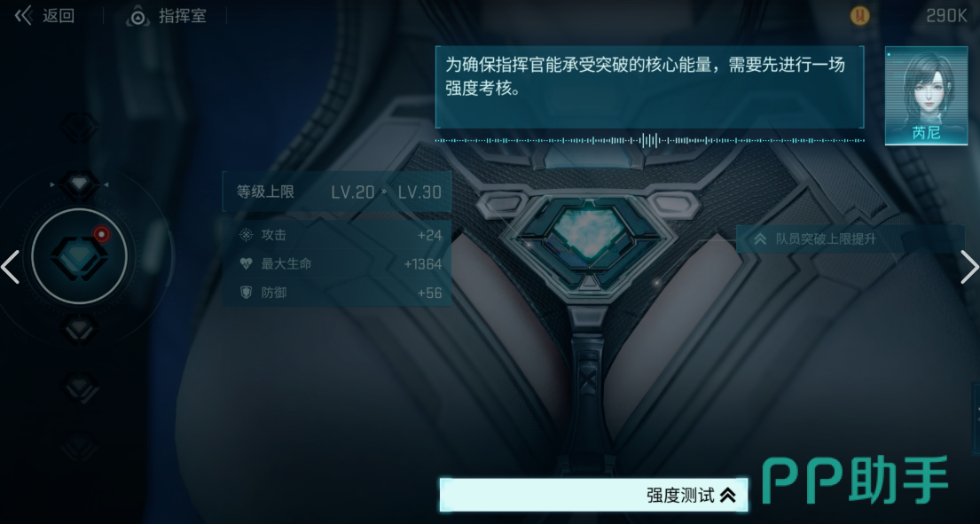Tap 芮尼 character portrait

click(926, 96)
